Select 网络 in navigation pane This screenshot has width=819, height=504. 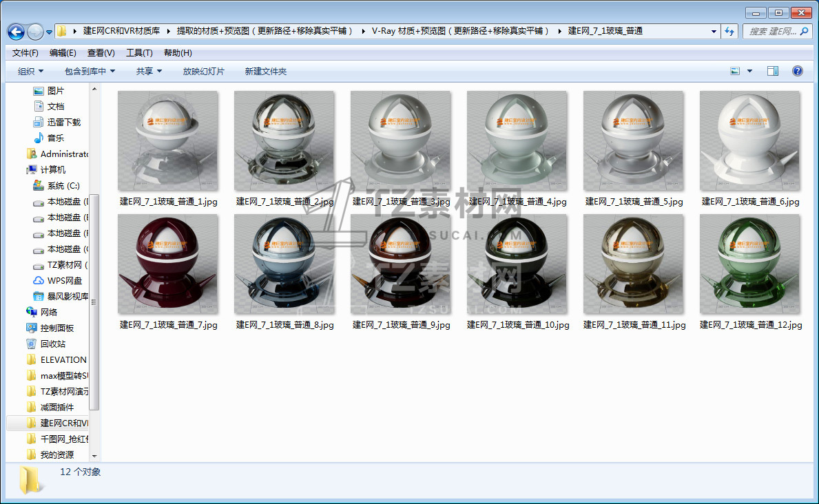[x=49, y=313]
